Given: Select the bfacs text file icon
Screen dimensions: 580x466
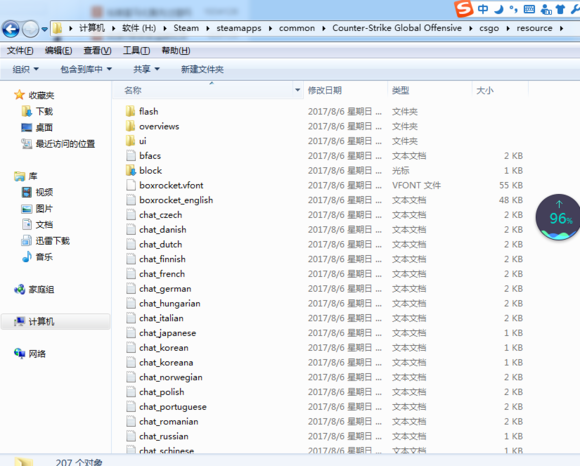Looking at the screenshot, I should 131,155.
